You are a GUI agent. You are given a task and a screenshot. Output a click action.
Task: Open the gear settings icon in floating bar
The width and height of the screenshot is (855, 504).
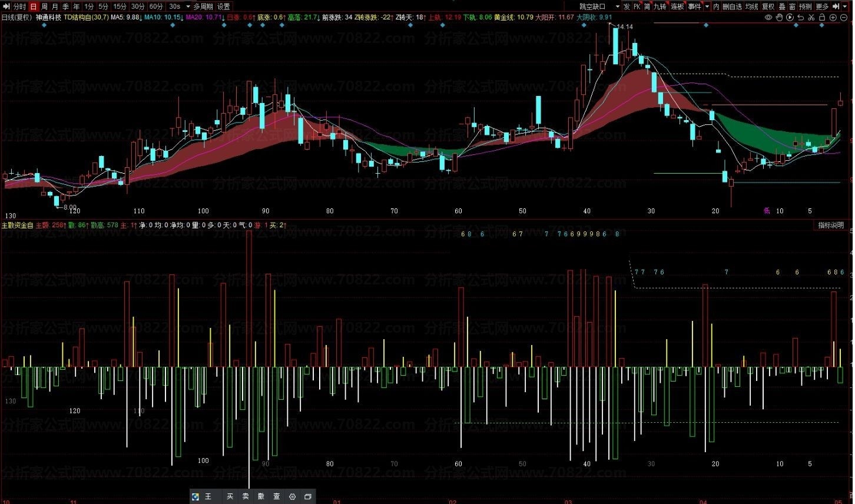tap(292, 496)
